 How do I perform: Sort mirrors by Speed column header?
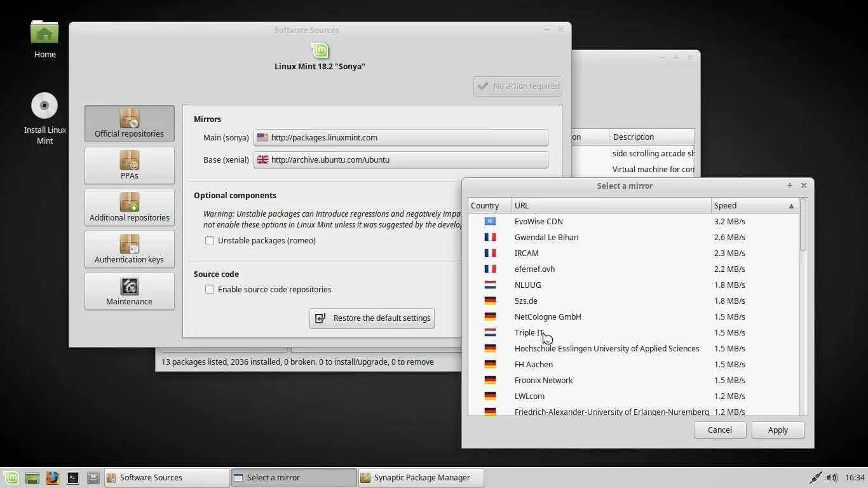(x=754, y=205)
